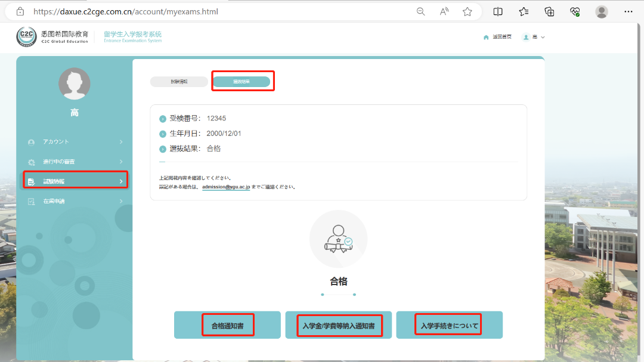
Task: Open the browser profile avatar
Action: pyautogui.click(x=602, y=12)
